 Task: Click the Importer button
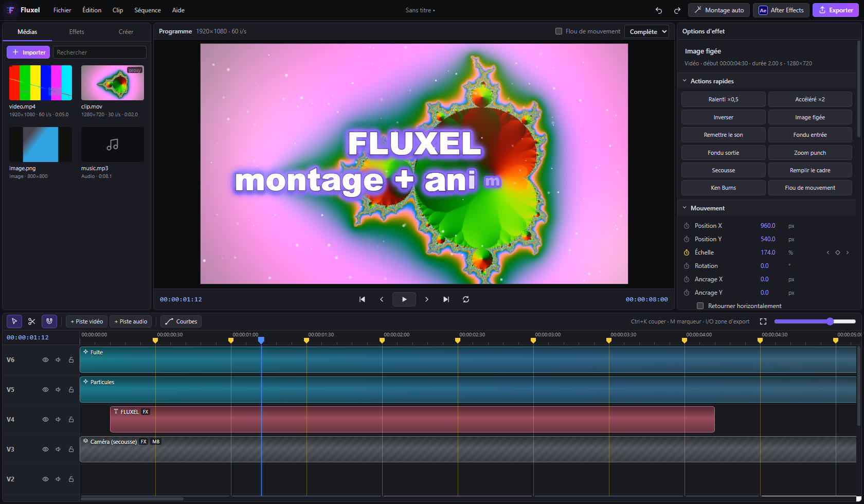point(28,52)
